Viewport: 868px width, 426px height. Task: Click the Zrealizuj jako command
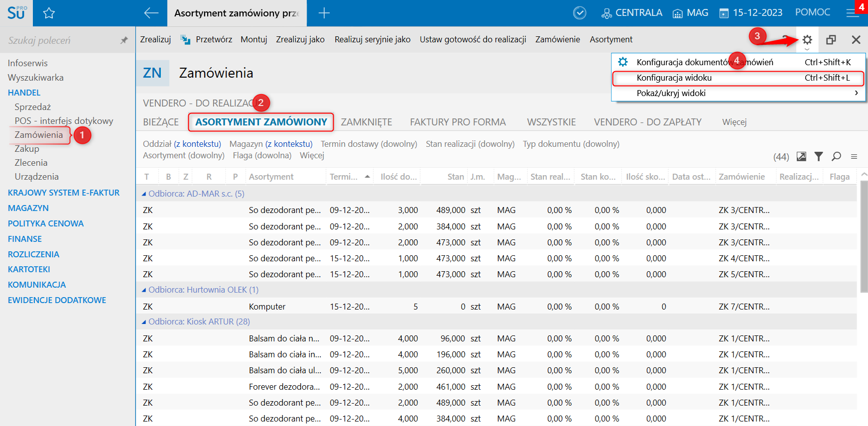[x=300, y=39]
